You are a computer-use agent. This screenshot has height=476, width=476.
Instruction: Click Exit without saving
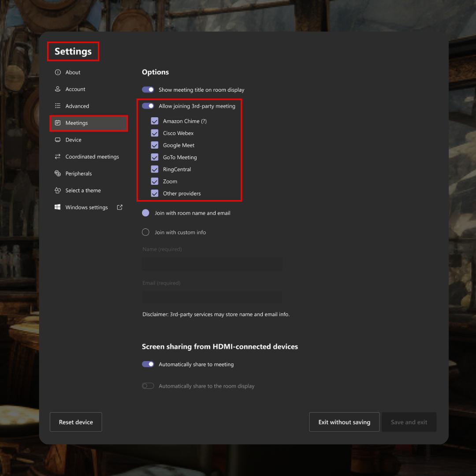(344, 422)
